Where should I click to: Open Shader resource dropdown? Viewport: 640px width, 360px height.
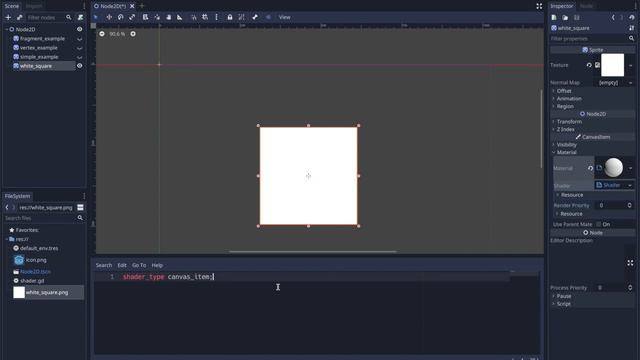coord(615,185)
